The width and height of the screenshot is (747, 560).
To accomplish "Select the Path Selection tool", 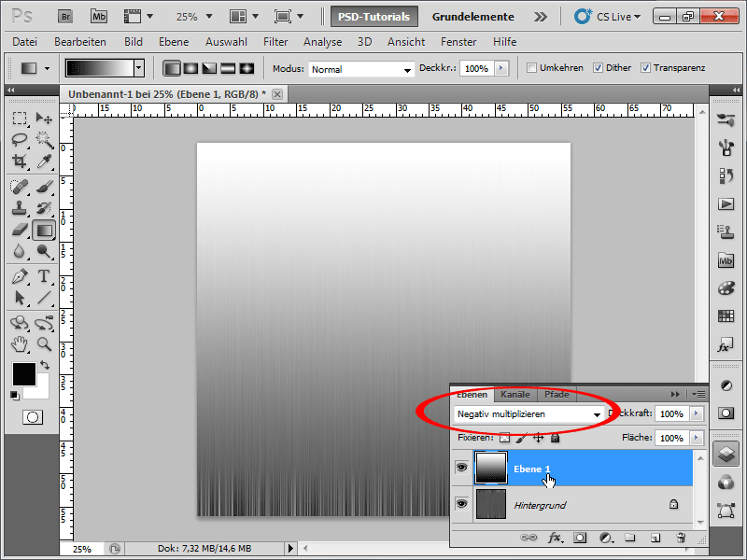I will (20, 298).
